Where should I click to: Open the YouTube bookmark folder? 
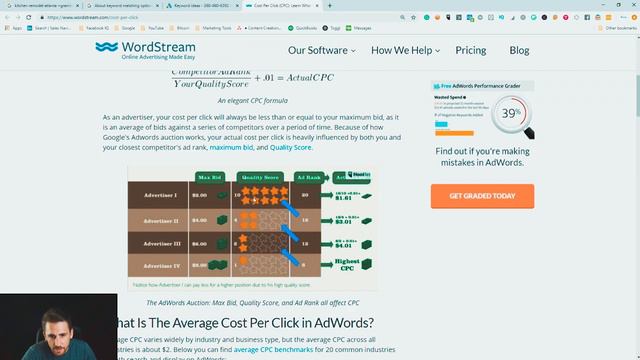coord(152,28)
